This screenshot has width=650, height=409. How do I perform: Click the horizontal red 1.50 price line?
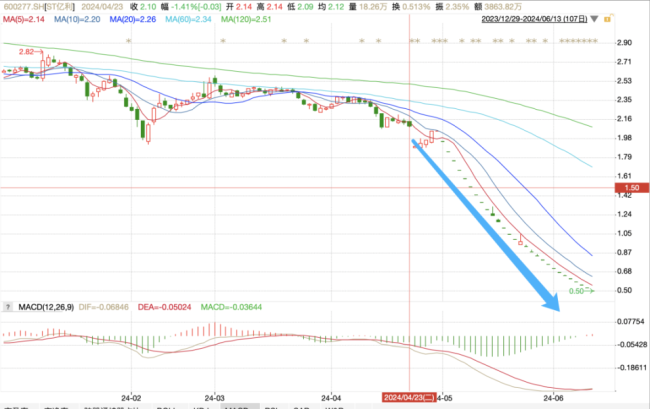[x=300, y=187]
